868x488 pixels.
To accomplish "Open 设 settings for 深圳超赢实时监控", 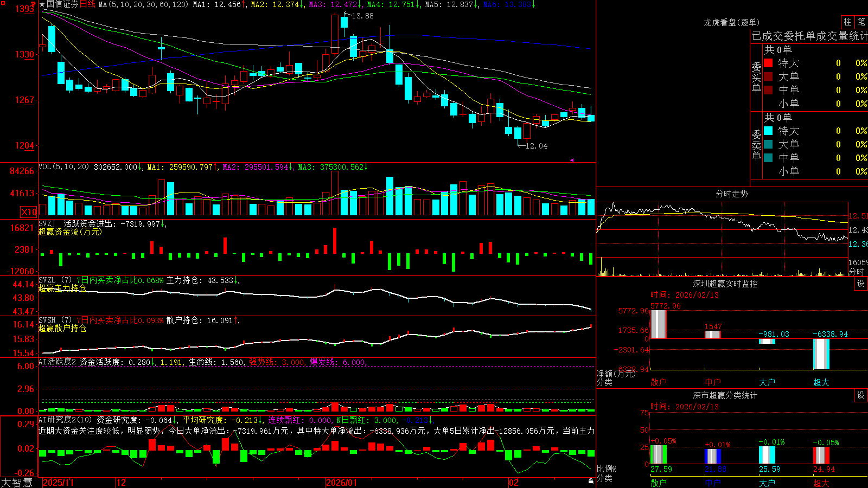I will [x=861, y=284].
